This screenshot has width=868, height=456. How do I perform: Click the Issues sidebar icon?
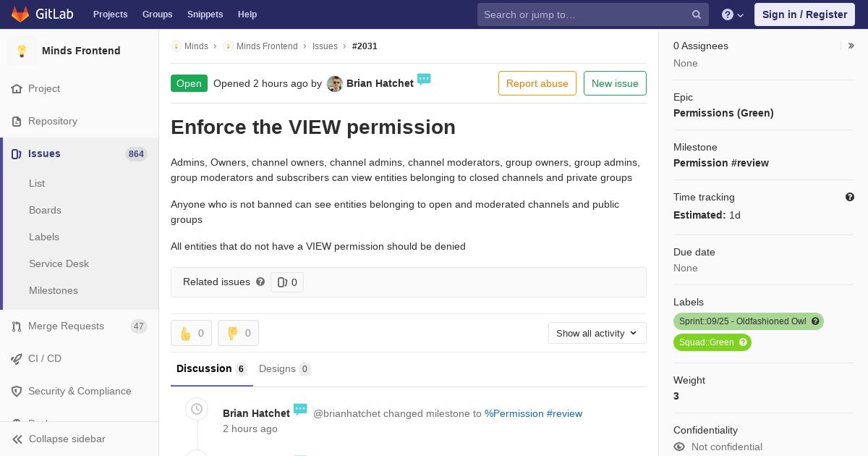pyautogui.click(x=17, y=153)
